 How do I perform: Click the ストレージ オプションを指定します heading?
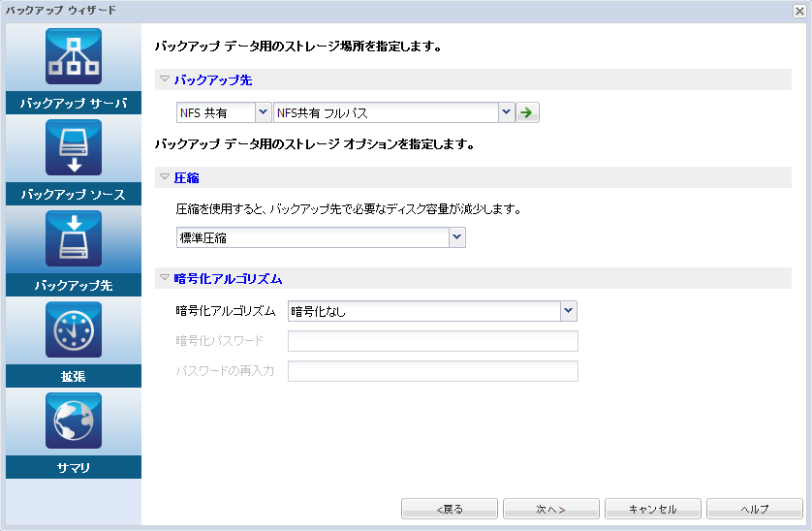pos(315,144)
